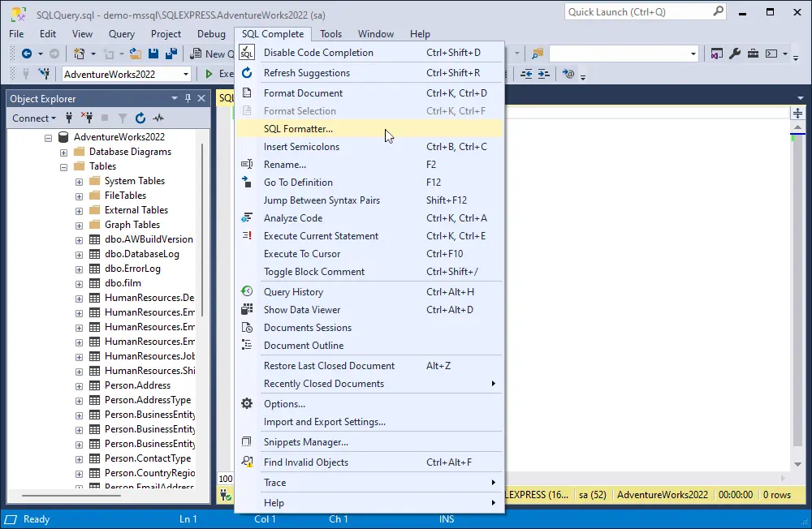Start a New Query from the toolbar
This screenshot has width=812, height=529.
(214, 54)
